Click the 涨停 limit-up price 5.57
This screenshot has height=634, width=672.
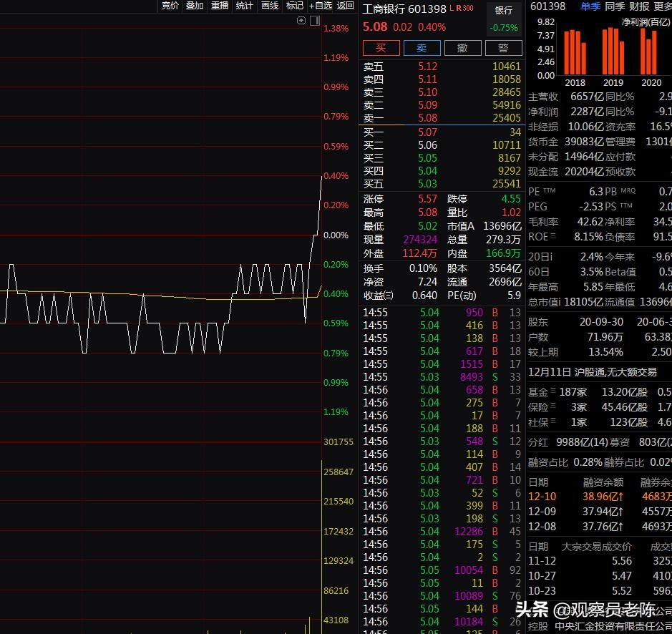click(427, 199)
